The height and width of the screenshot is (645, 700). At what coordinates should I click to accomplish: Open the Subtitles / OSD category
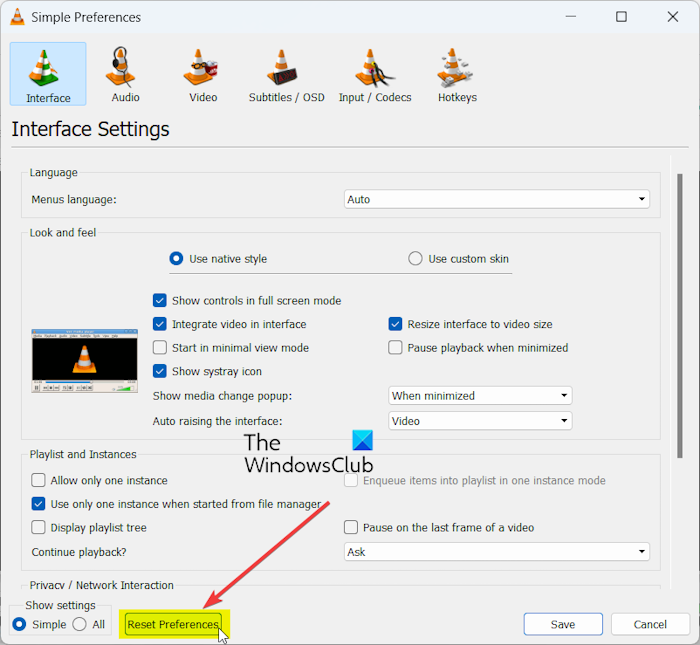[286, 74]
